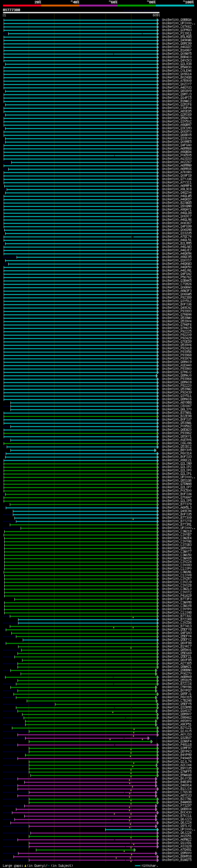The image size is (197, 868).
Task: Select the UniRef100_P49465 label
Action: 177,758
